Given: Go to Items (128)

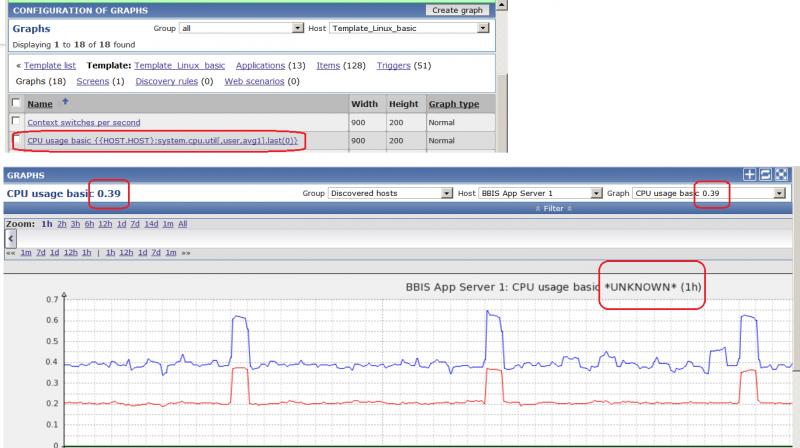Looking at the screenshot, I should coord(328,65).
